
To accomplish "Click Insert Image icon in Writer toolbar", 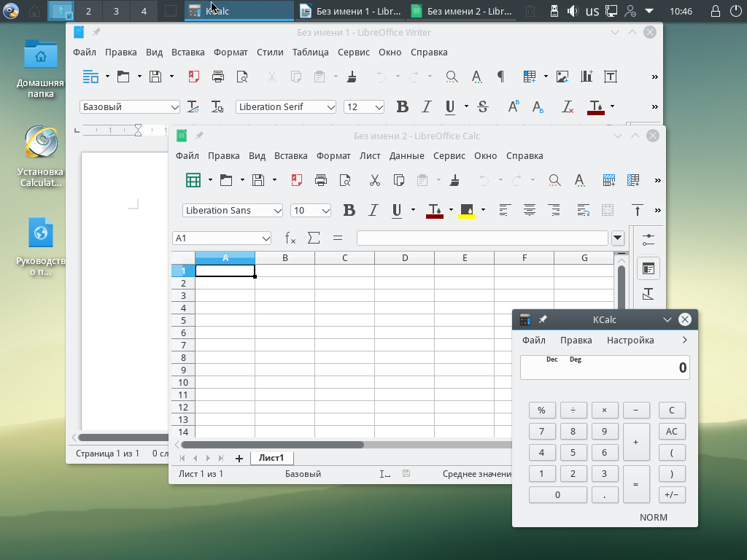I will [562, 77].
